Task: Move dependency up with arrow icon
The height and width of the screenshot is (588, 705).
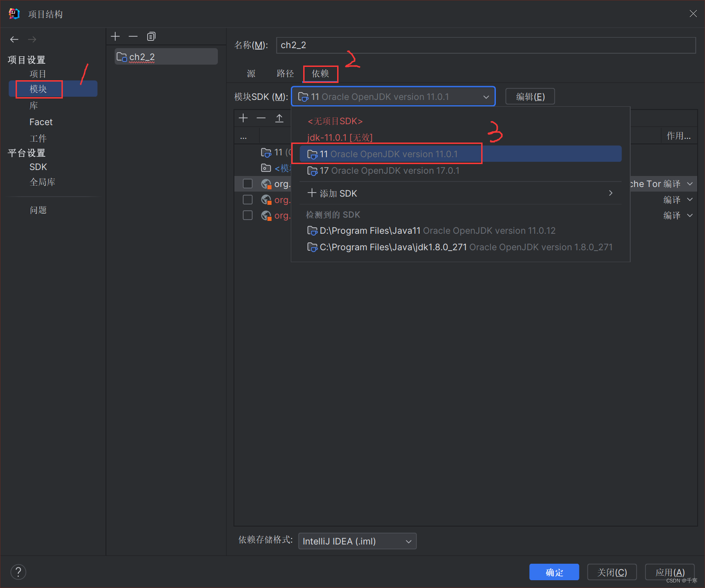Action: point(279,118)
